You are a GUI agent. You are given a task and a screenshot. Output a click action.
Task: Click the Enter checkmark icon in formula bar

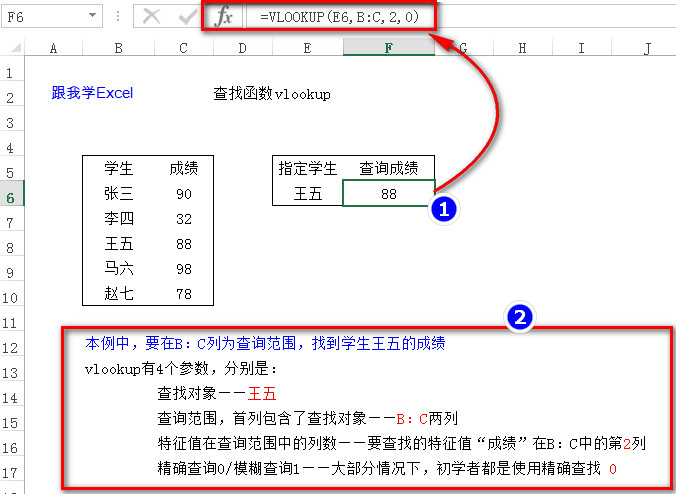[x=188, y=16]
